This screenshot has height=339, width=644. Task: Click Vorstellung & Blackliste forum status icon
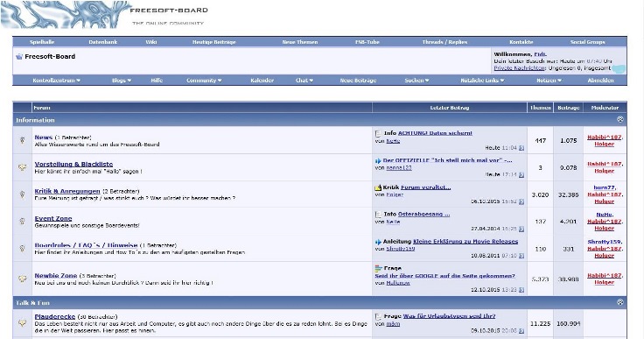(x=22, y=167)
